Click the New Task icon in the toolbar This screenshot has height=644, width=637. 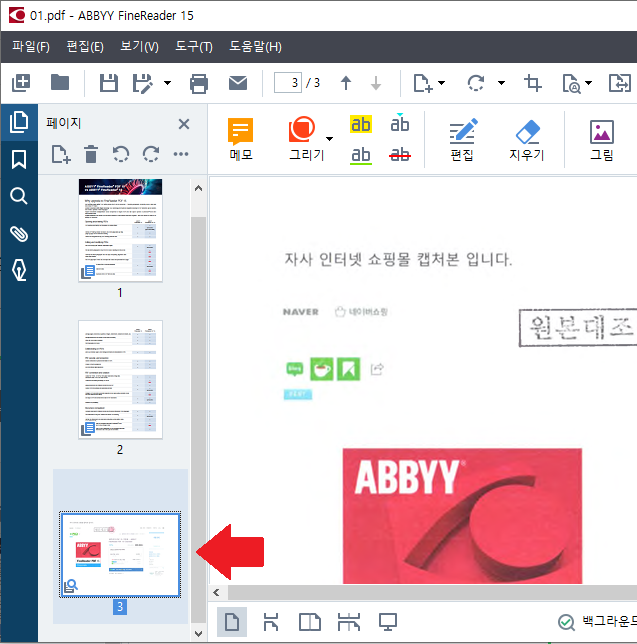click(21, 83)
